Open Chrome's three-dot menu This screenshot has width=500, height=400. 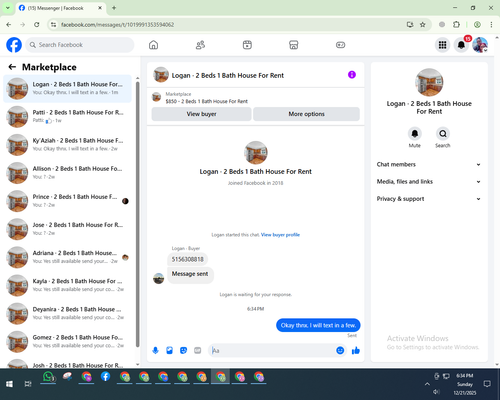point(491,24)
